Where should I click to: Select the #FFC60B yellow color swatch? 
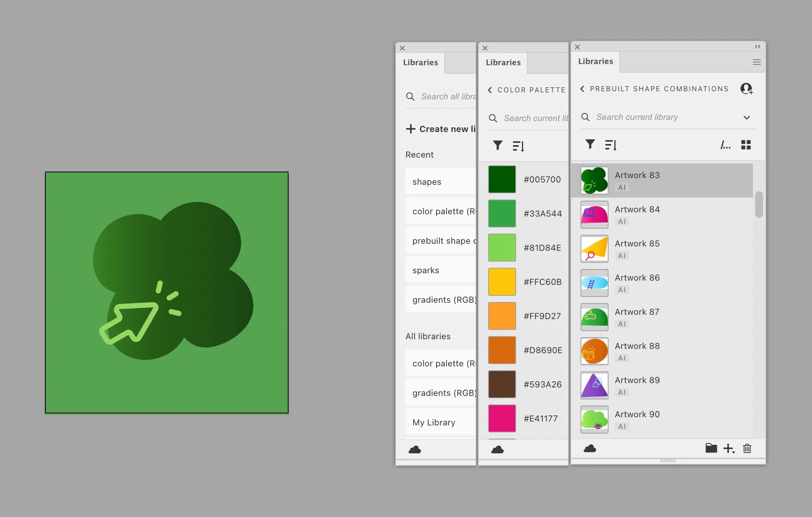point(502,282)
